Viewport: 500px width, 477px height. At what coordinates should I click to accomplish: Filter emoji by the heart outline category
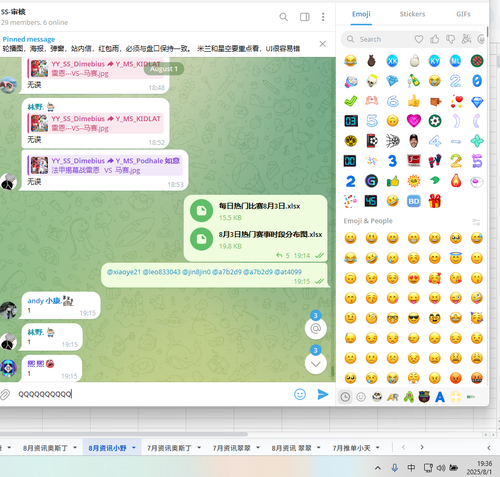click(x=419, y=39)
